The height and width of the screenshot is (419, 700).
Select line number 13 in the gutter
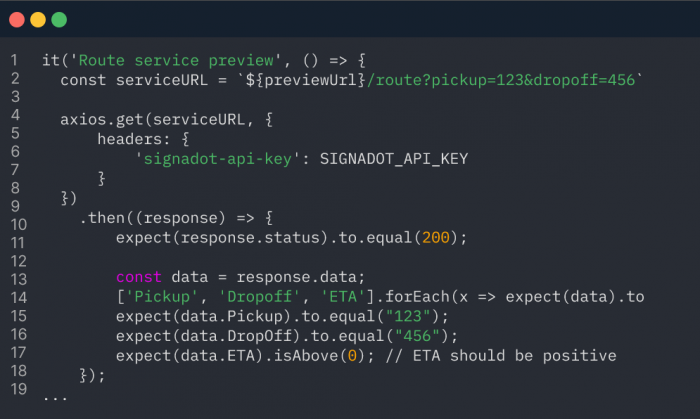19,279
